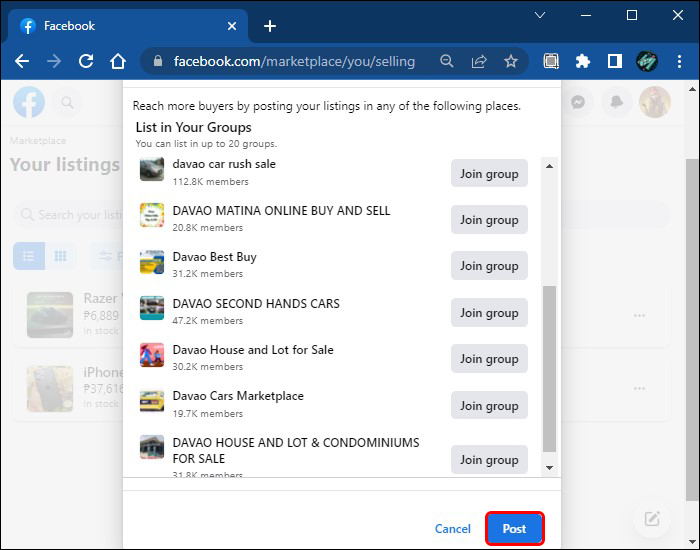Join the Davao Best Buy group
The height and width of the screenshot is (550, 700).
[x=489, y=266]
